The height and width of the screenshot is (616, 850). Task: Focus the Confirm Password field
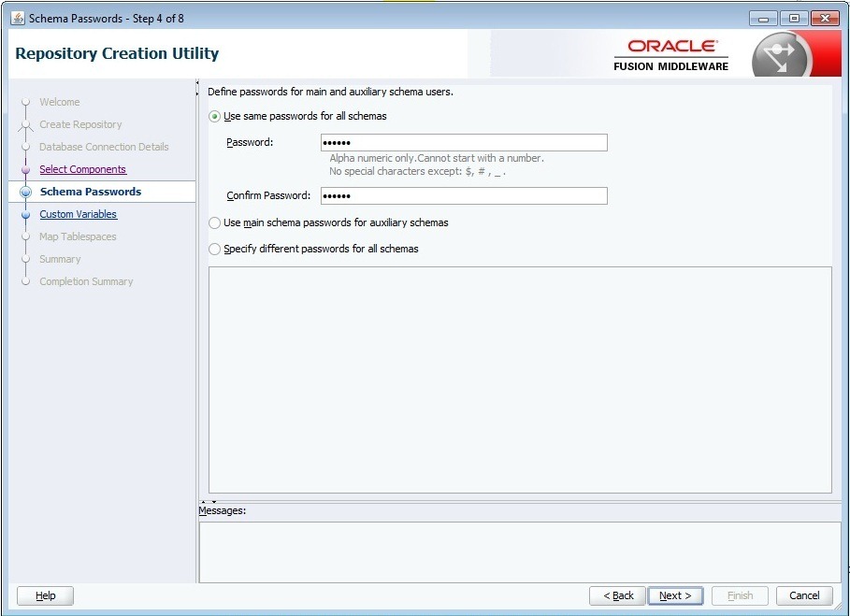463,196
